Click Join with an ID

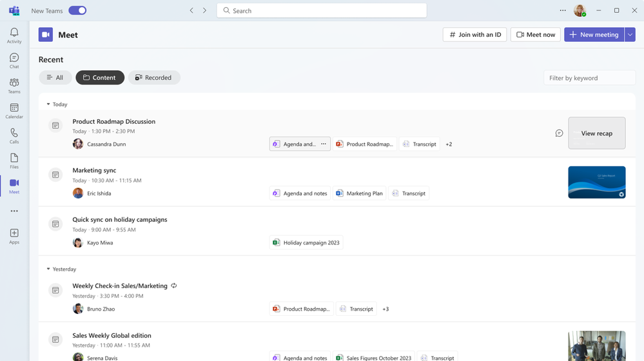coord(474,35)
